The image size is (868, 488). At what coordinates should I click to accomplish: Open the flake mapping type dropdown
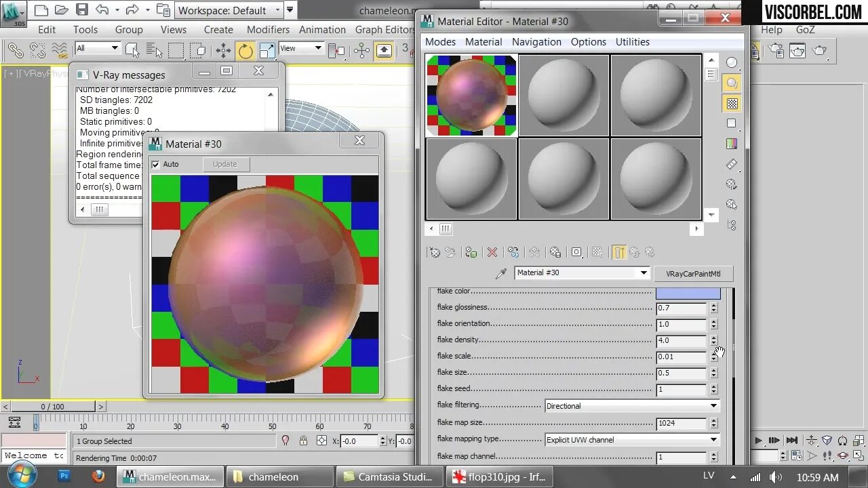(632, 440)
